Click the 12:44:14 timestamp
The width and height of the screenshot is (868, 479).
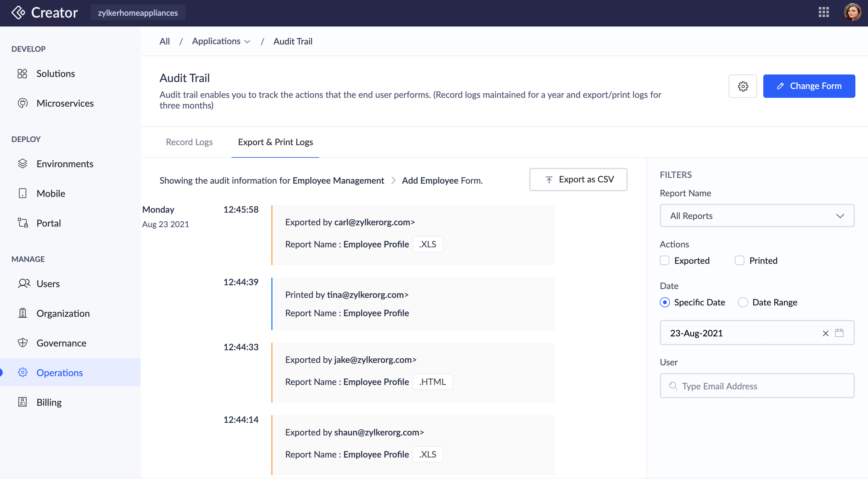pos(241,420)
